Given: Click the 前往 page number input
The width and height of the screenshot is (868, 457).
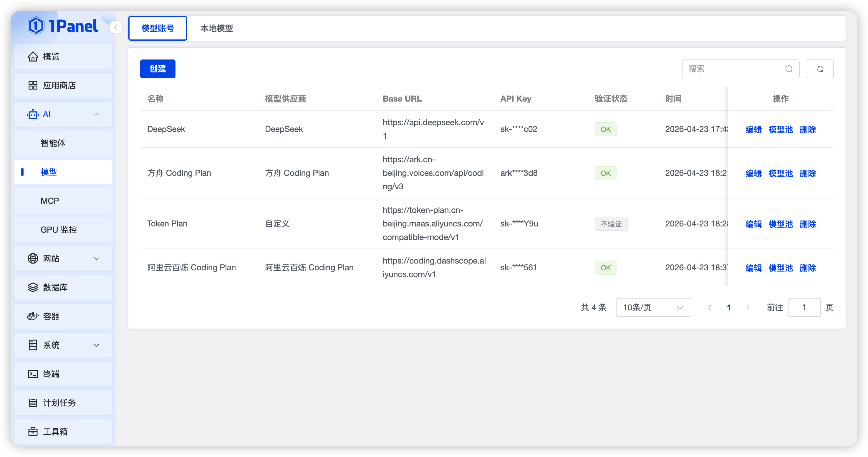Looking at the screenshot, I should [x=804, y=307].
